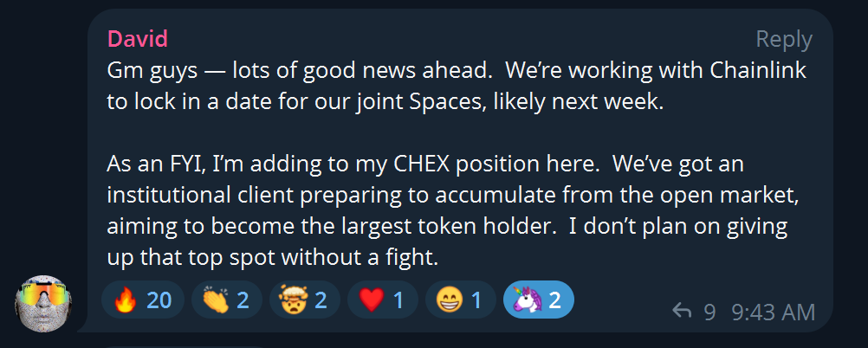The height and width of the screenshot is (348, 868).
Task: Click the count 2 beside clapping reaction
Action: [243, 300]
